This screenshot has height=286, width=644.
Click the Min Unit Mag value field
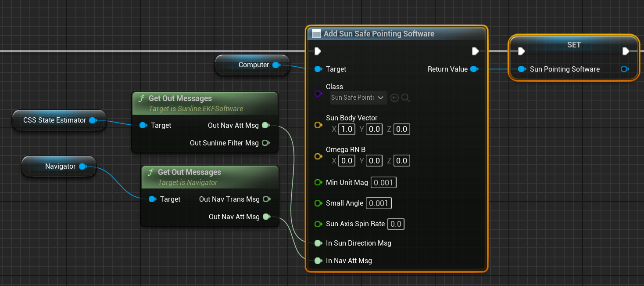click(383, 182)
